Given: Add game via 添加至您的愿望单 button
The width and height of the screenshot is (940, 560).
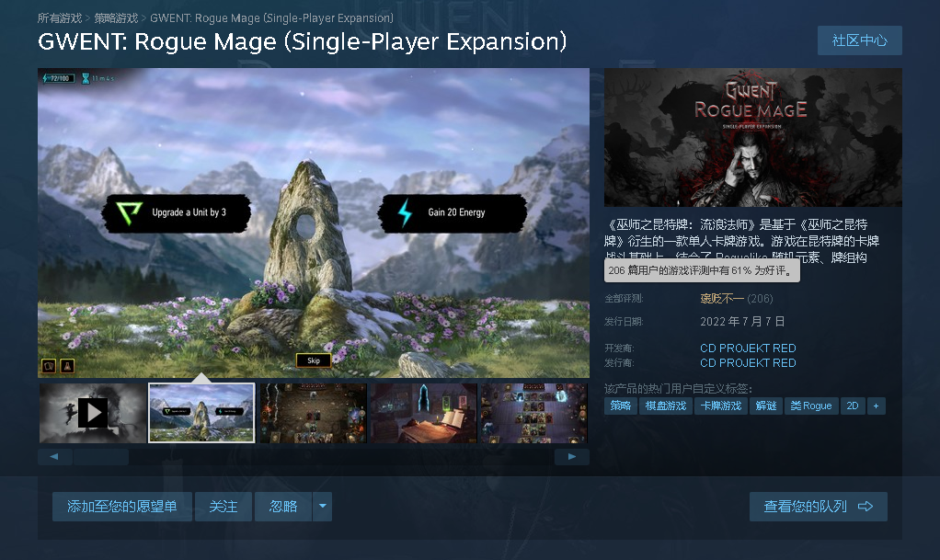Looking at the screenshot, I should click(x=121, y=507).
